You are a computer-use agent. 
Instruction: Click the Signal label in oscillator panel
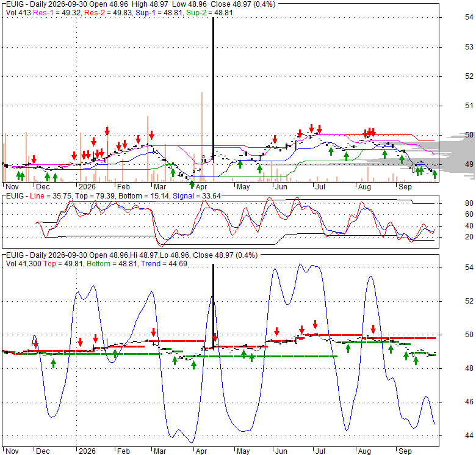point(183,196)
